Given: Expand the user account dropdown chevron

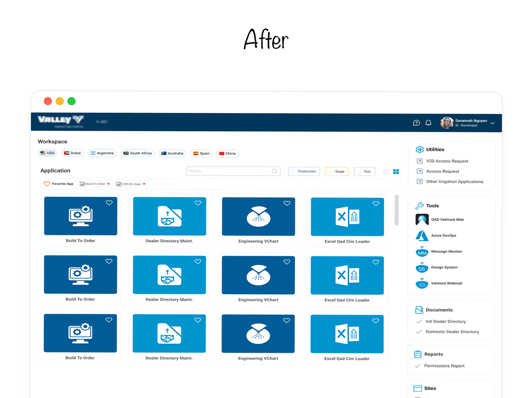Looking at the screenshot, I should (x=493, y=123).
